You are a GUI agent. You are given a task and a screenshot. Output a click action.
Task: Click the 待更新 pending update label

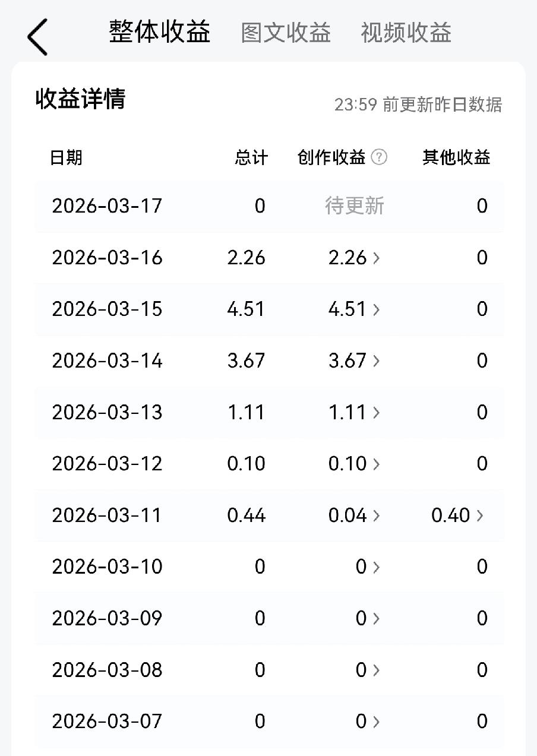[355, 206]
